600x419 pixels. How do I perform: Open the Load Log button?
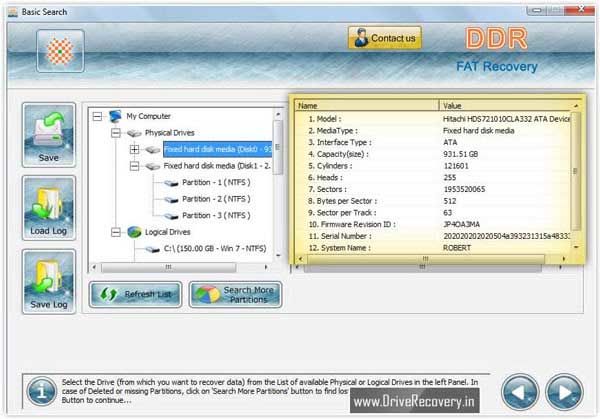[49, 208]
